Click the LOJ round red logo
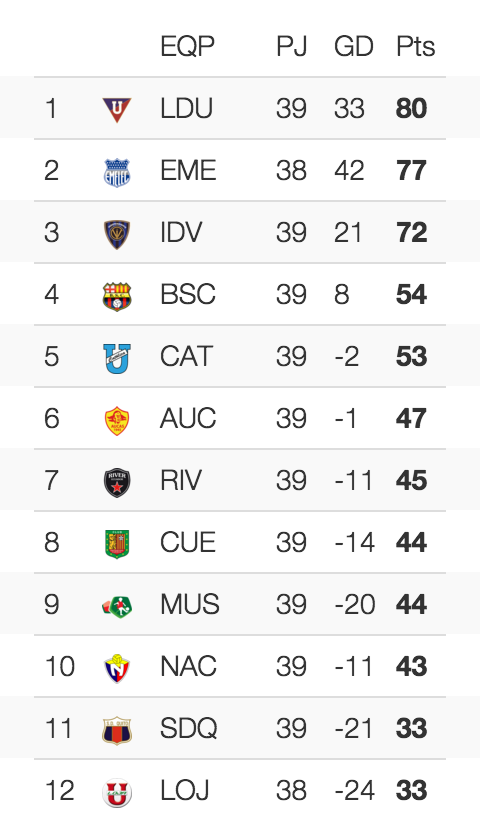 tap(117, 792)
